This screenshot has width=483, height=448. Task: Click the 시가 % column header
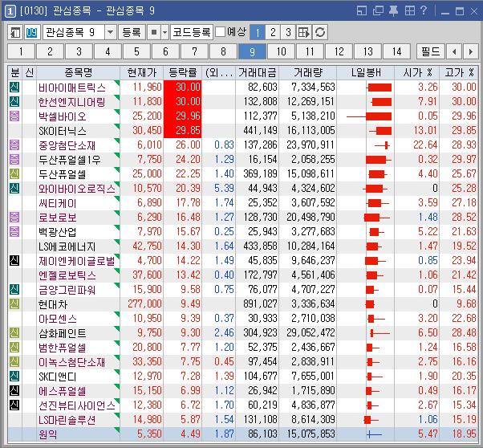click(417, 73)
